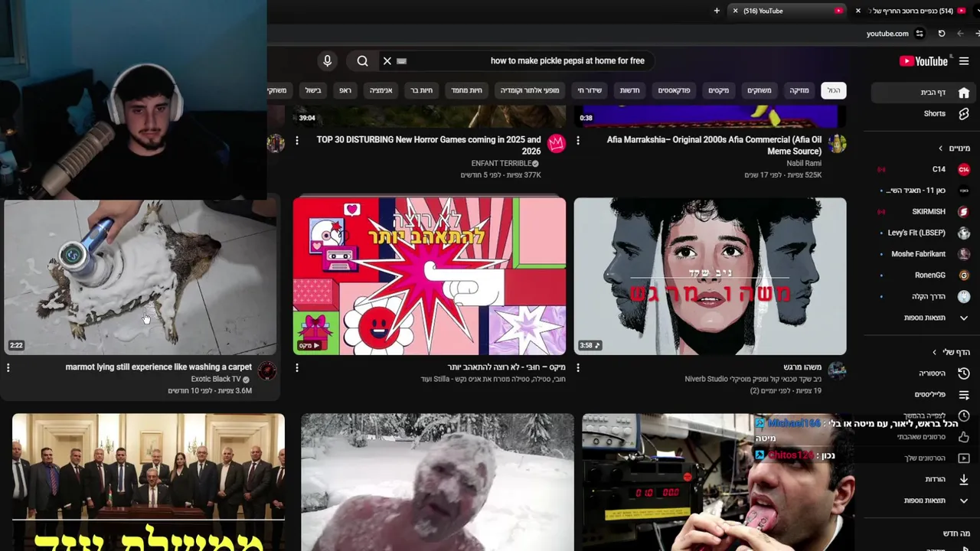Open TOP 30 DISTURBING Horror Games title

[x=429, y=145]
